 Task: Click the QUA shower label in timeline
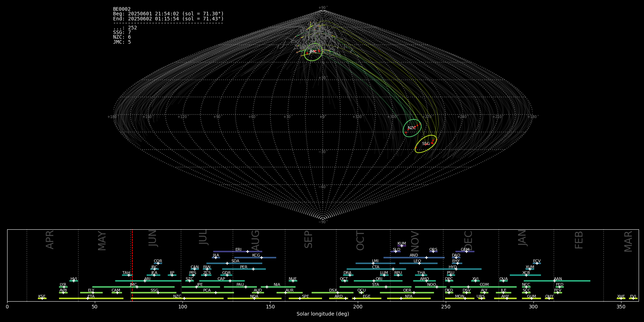(503, 279)
